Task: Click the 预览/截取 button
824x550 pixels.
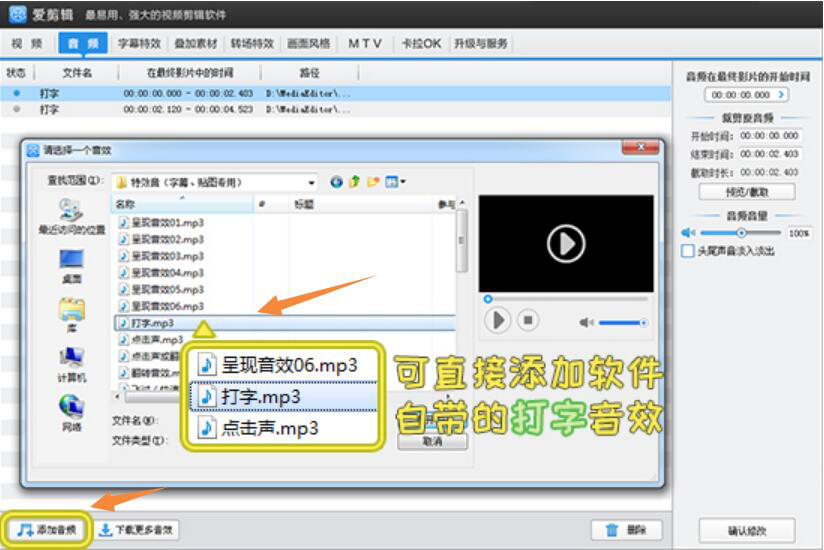Action: click(746, 192)
